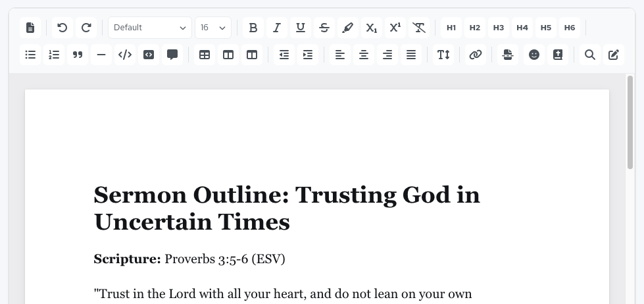The image size is (644, 304).
Task: Click the sermon outline title heading
Action: point(287,209)
